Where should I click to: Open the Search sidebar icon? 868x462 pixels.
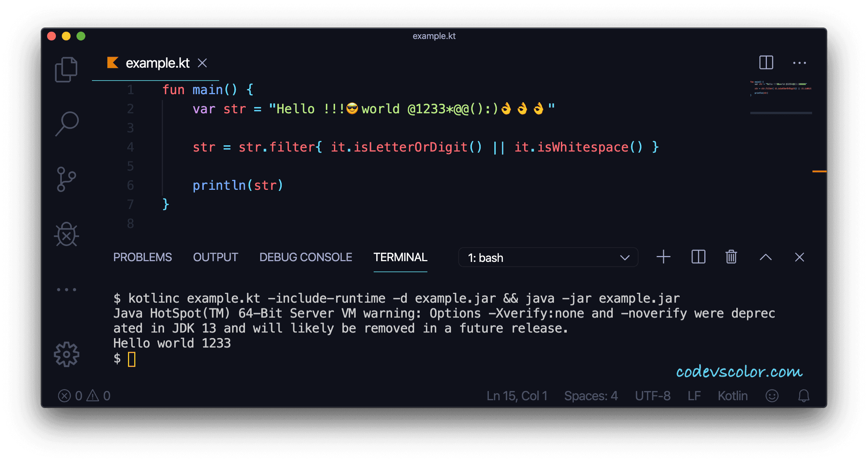pyautogui.click(x=67, y=124)
